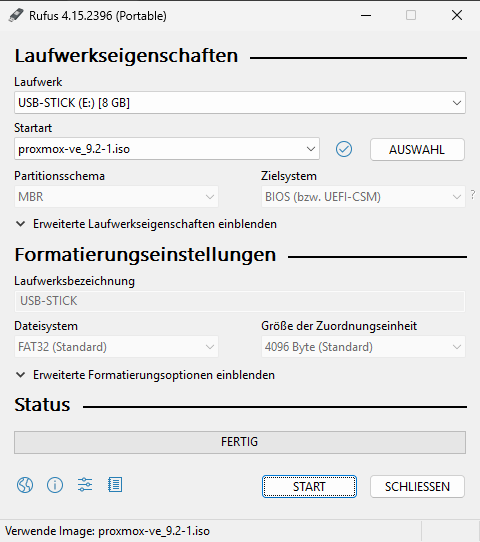Show the log via notepad icon
This screenshot has height=542, width=480.
[115, 485]
